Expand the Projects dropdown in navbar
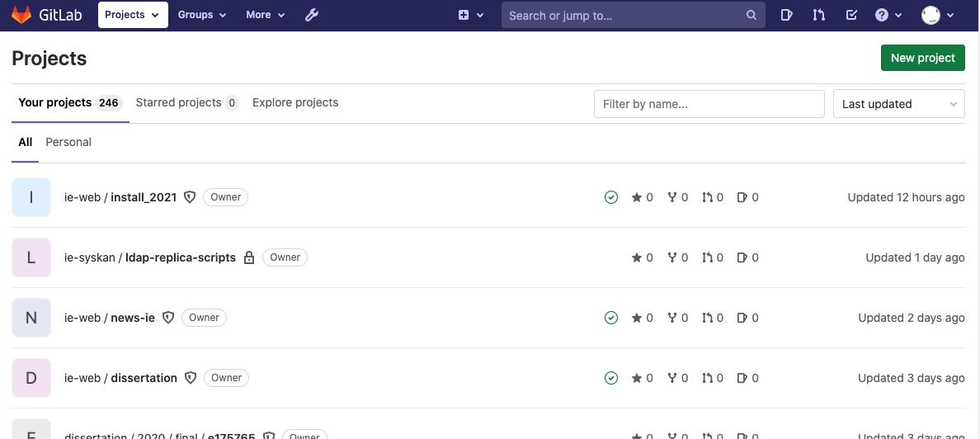This screenshot has width=980, height=439. pos(133,15)
